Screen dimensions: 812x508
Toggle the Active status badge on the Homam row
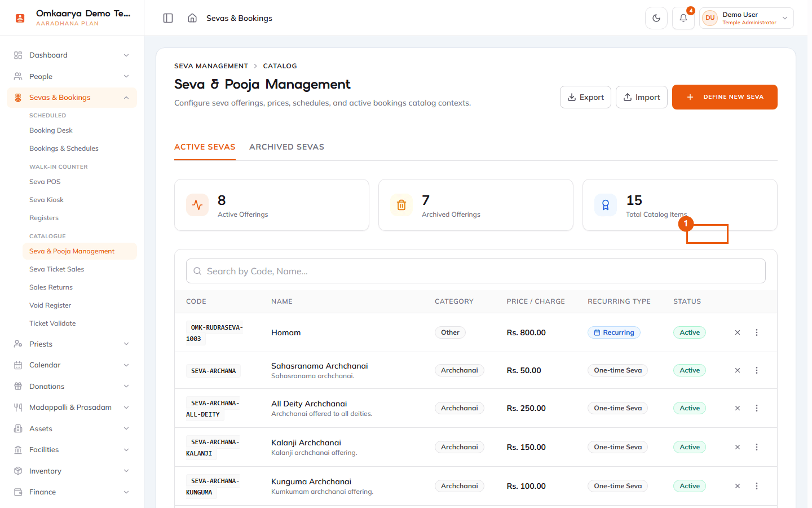(690, 332)
